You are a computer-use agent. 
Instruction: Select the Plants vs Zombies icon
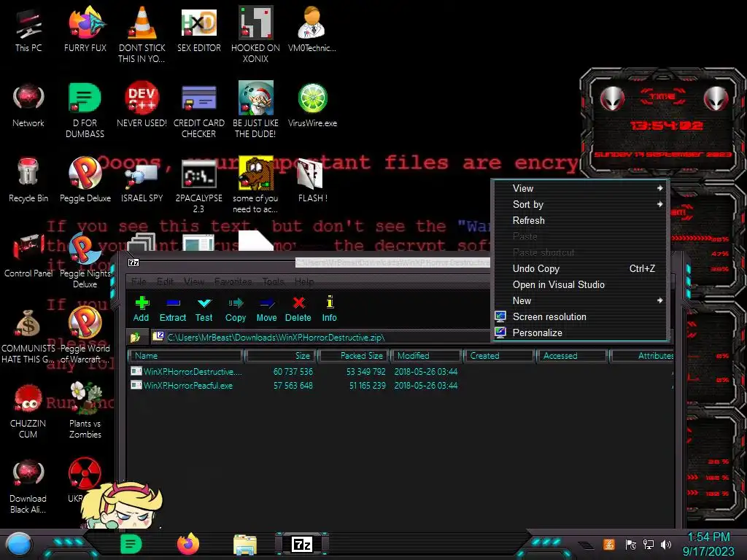coord(85,411)
